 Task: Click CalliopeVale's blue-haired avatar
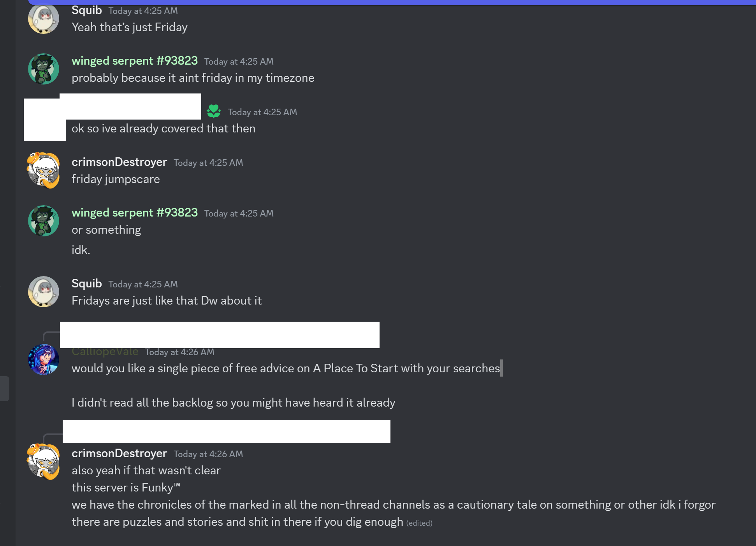click(44, 359)
